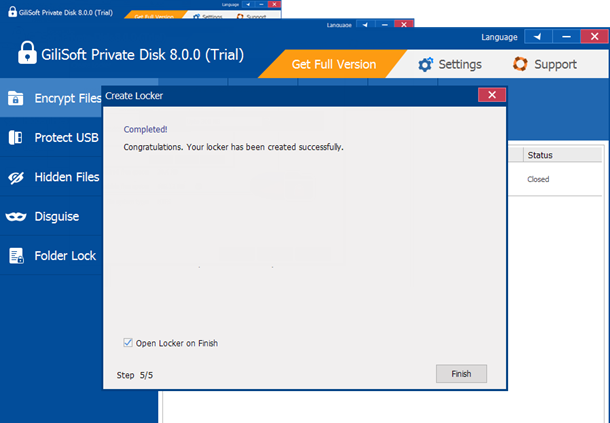
Task: Open the Settings menu label
Action: (460, 64)
